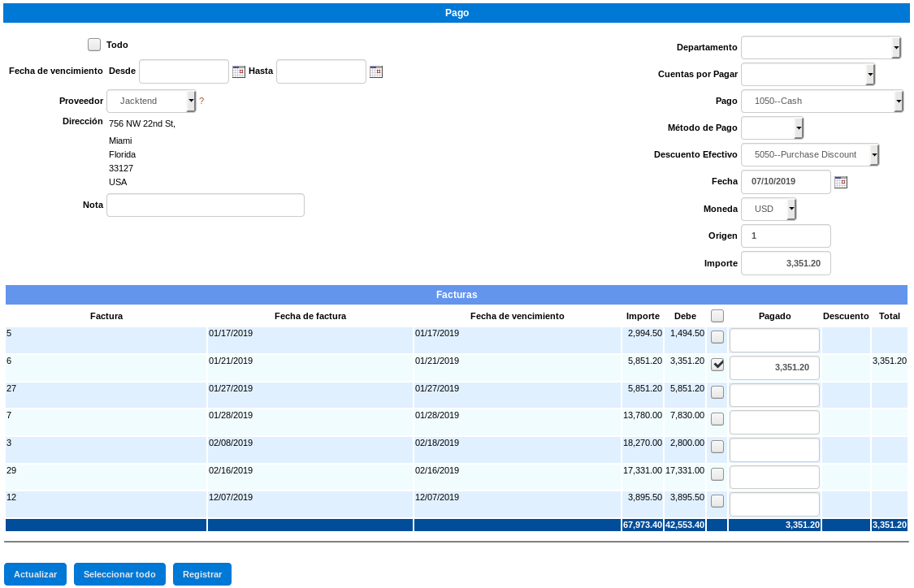The height and width of the screenshot is (588, 914).
Task: Click invoice number 27 in Factura column
Action: click(11, 389)
